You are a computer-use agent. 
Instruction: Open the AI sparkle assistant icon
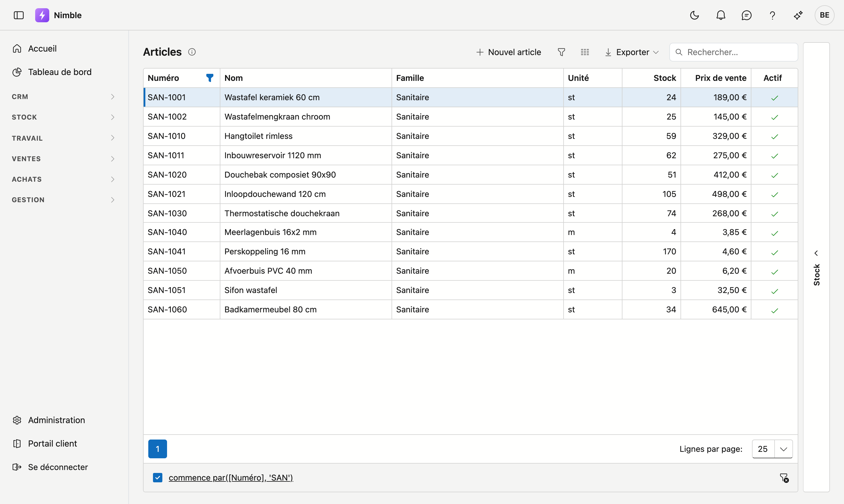pyautogui.click(x=798, y=15)
